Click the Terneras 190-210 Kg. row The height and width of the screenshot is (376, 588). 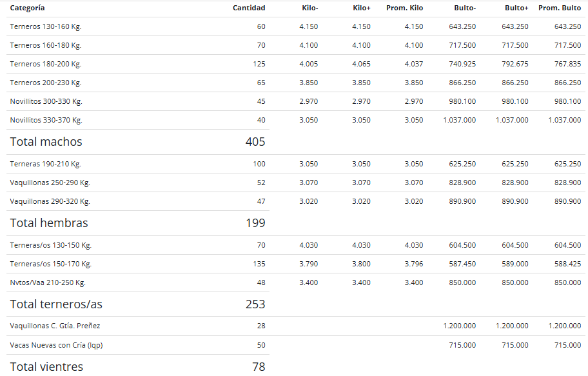click(x=295, y=164)
